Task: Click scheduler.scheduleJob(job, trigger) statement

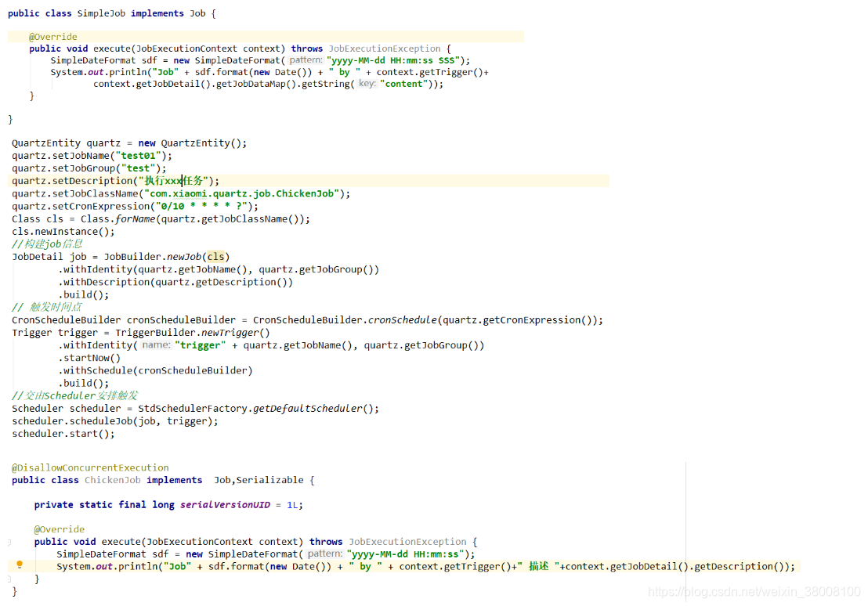Action: 115,421
